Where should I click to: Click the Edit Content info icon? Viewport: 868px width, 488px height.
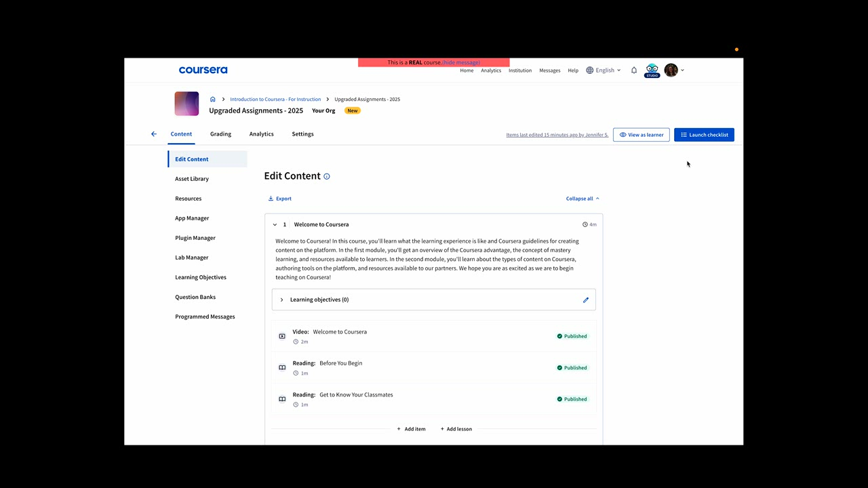pyautogui.click(x=327, y=176)
